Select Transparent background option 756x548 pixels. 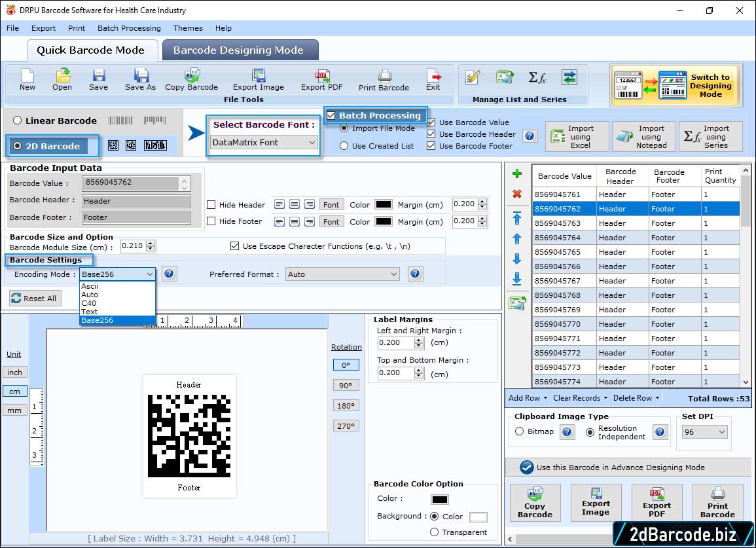434,532
